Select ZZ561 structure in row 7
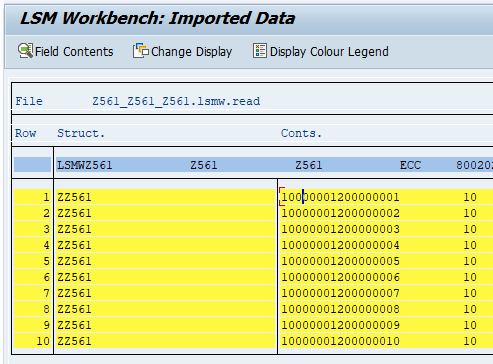 74,293
